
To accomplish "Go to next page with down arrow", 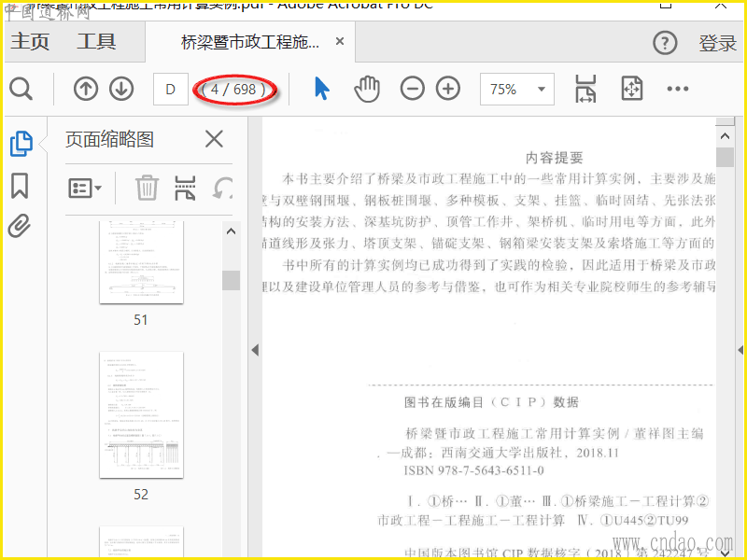I will click(x=121, y=89).
